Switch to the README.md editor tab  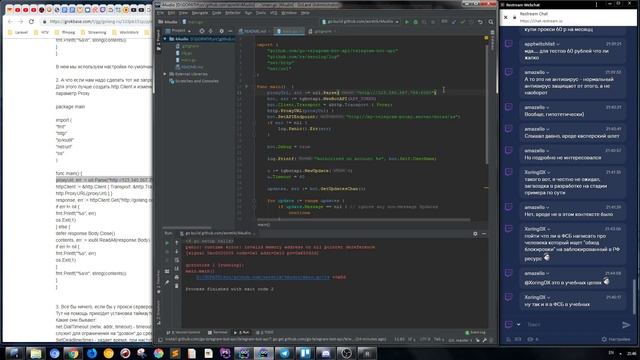[x=255, y=31]
